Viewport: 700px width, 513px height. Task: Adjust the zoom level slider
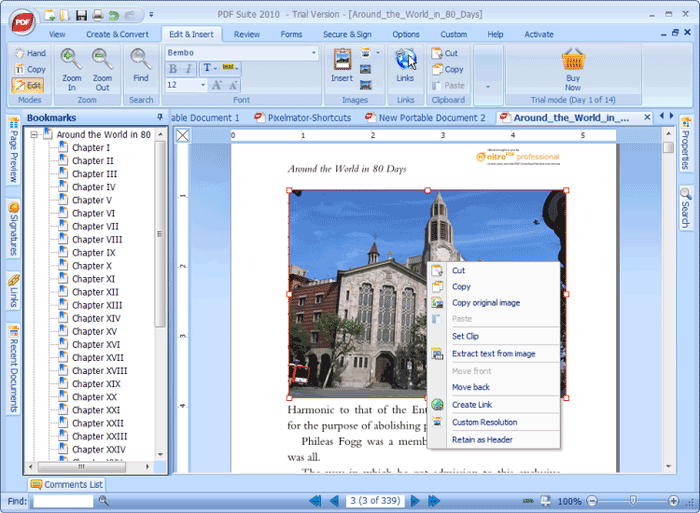point(632,500)
